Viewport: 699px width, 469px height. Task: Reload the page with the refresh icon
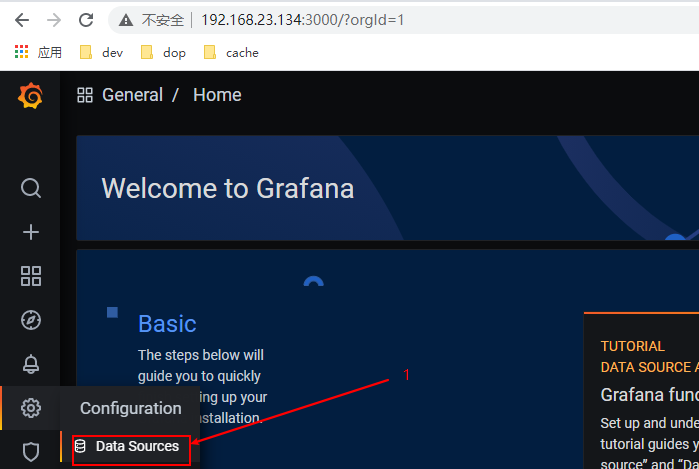point(86,20)
